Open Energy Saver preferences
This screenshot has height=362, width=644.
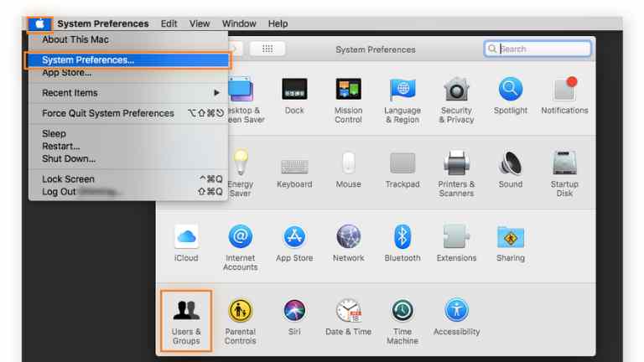(x=241, y=174)
